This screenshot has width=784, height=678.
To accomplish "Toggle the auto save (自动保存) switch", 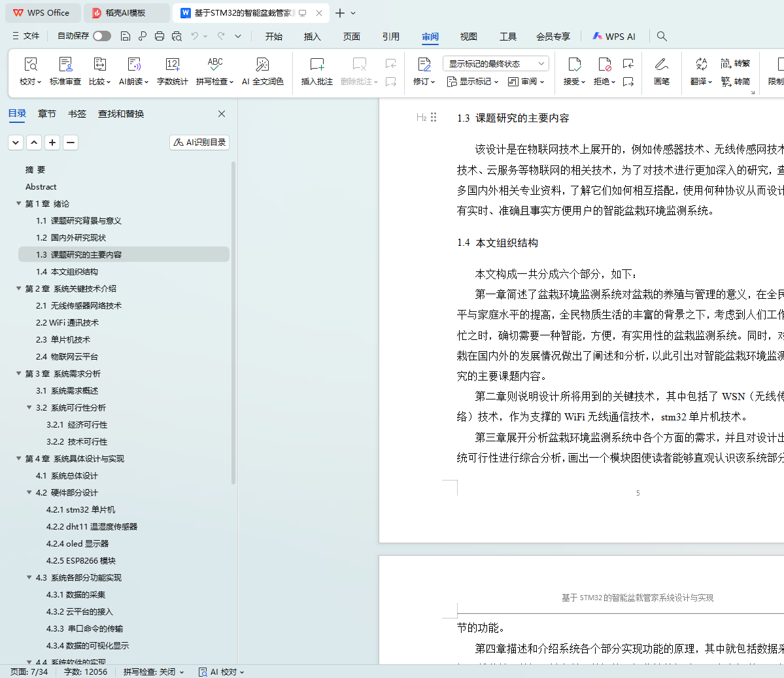I will [x=101, y=36].
